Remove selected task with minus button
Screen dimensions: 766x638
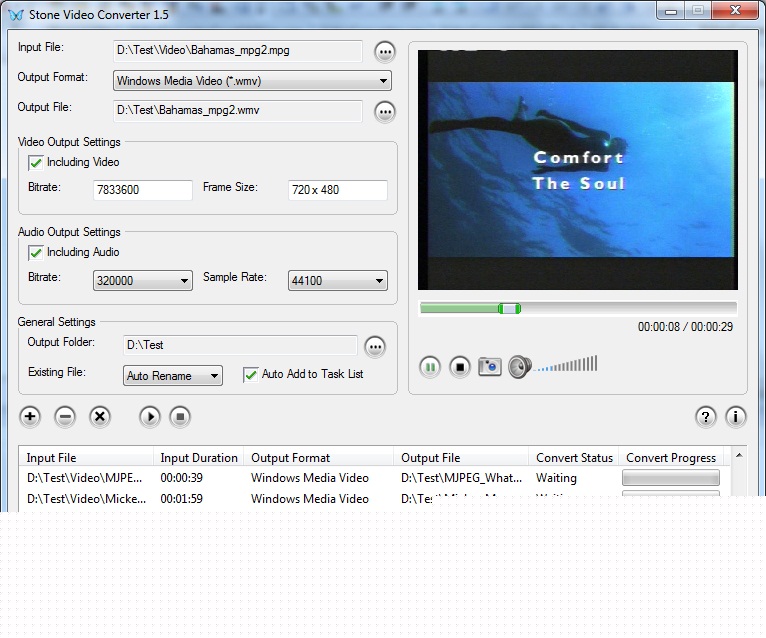pyautogui.click(x=65, y=417)
